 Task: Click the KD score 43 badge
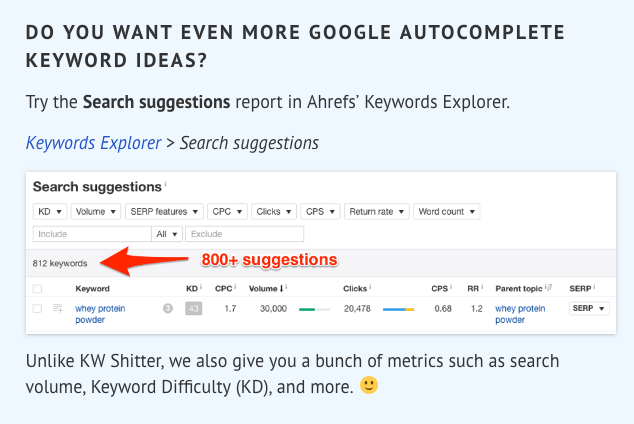(x=193, y=309)
